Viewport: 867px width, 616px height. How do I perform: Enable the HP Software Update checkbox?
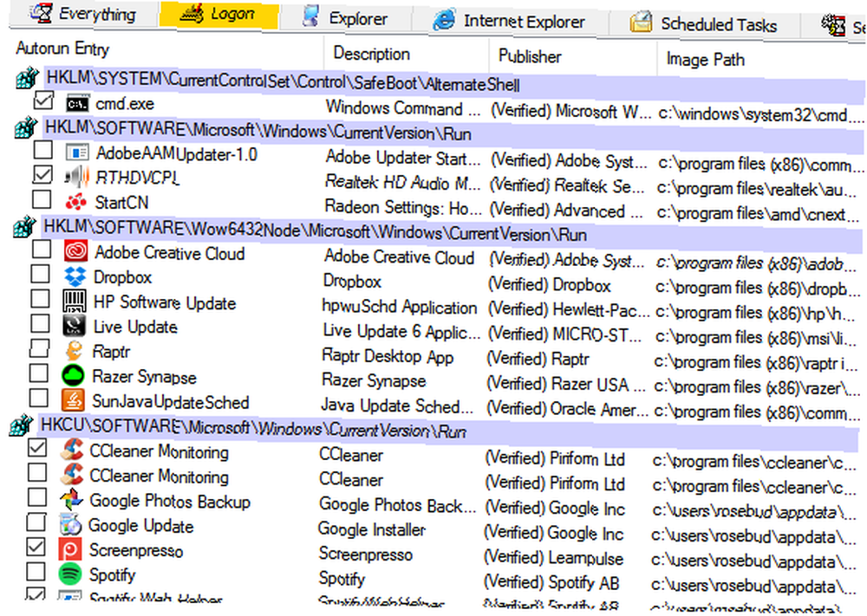click(40, 299)
